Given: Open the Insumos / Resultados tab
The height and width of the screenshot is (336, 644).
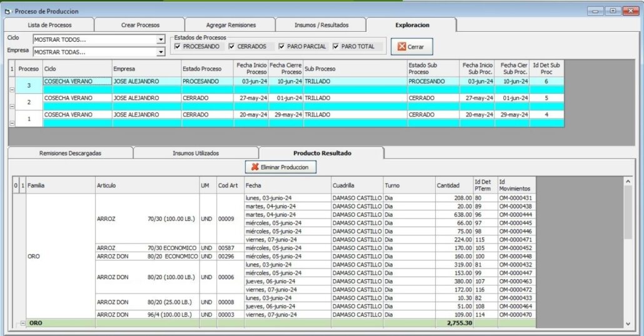Looking at the screenshot, I should click(x=321, y=25).
